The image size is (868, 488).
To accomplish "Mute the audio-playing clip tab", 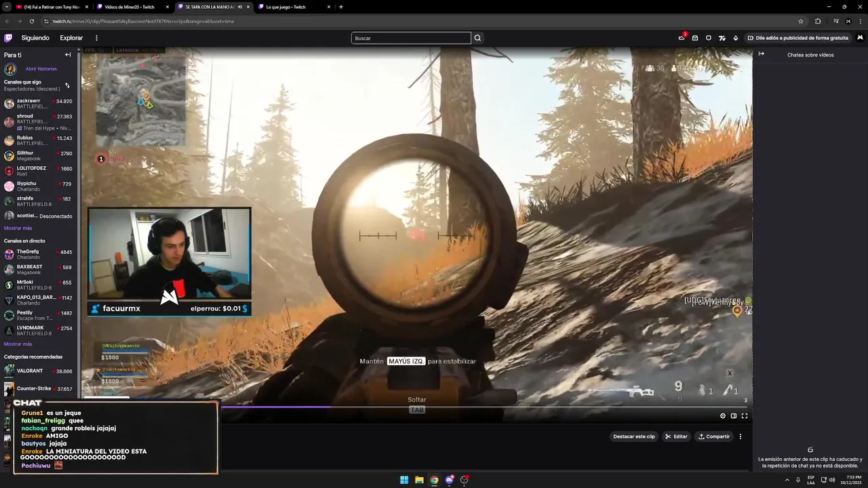I will coord(240,7).
